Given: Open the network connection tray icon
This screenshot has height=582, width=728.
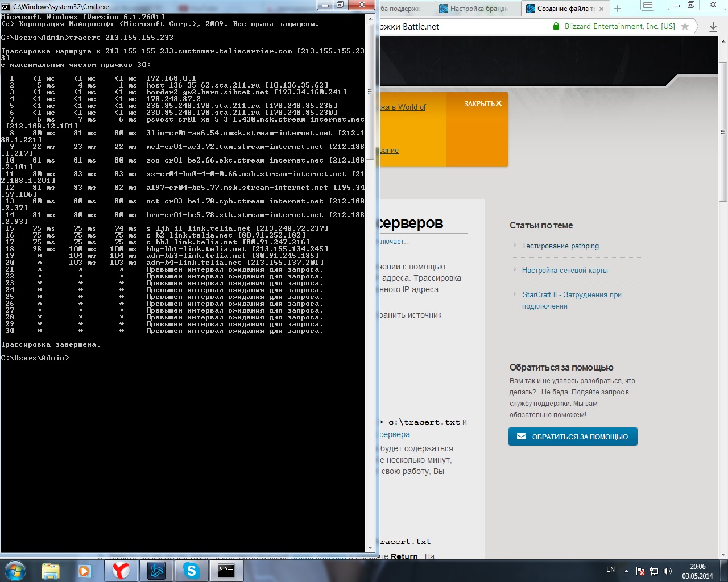Looking at the screenshot, I should click(x=654, y=571).
